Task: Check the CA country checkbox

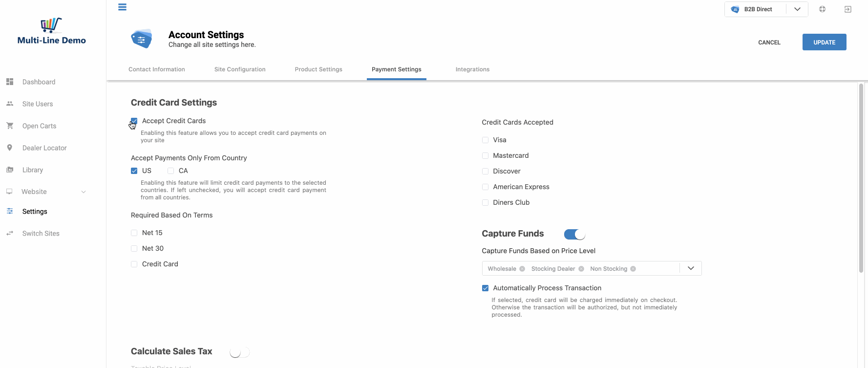Action: [x=171, y=171]
